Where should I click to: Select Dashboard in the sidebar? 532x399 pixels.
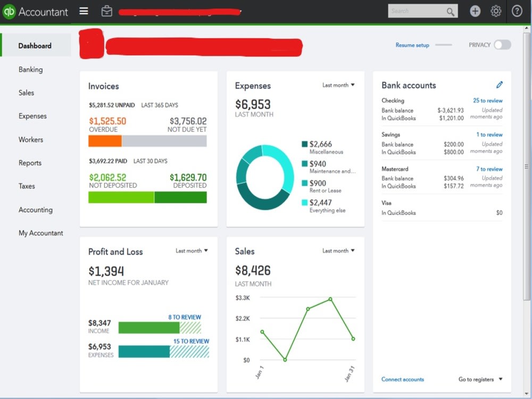pos(35,46)
